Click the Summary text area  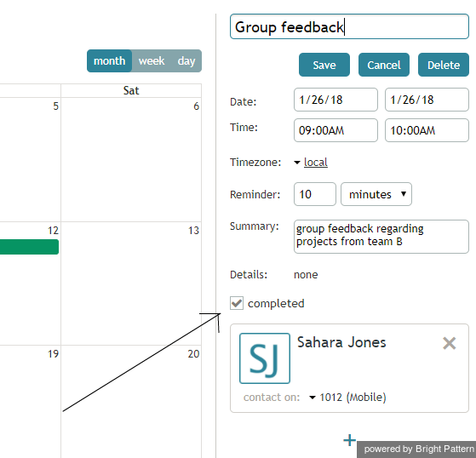(381, 237)
